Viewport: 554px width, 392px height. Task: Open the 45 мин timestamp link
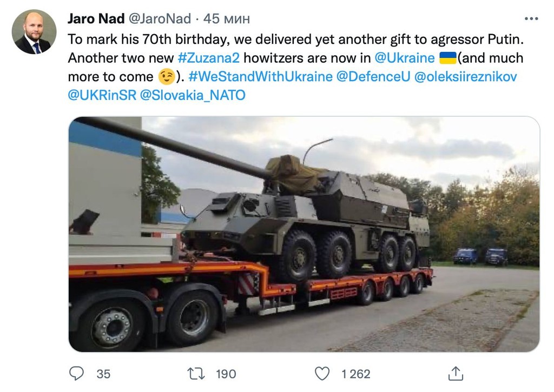(227, 19)
